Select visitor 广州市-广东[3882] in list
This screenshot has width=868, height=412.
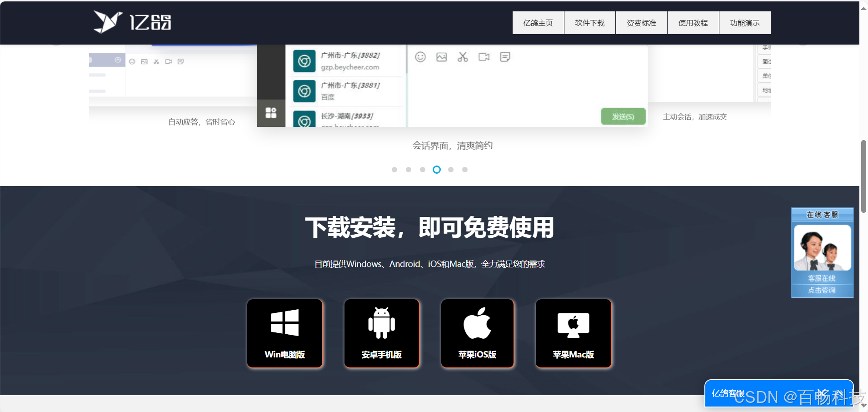347,61
